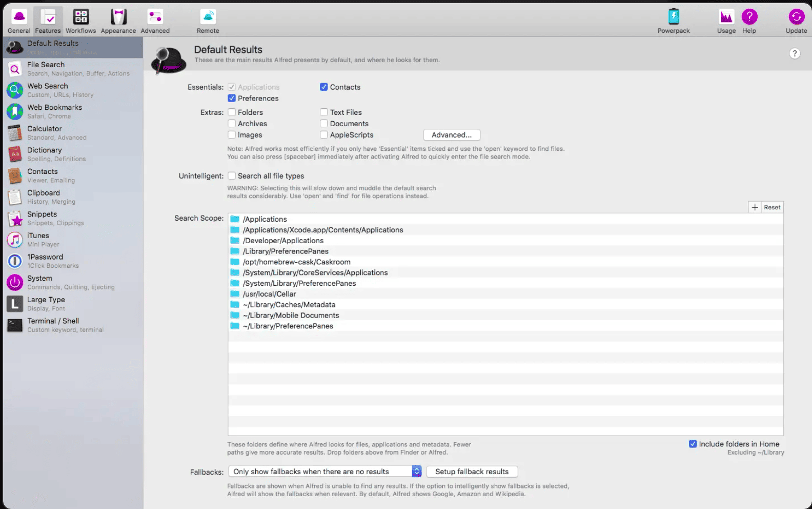Click Setup fallback results button

tap(472, 472)
